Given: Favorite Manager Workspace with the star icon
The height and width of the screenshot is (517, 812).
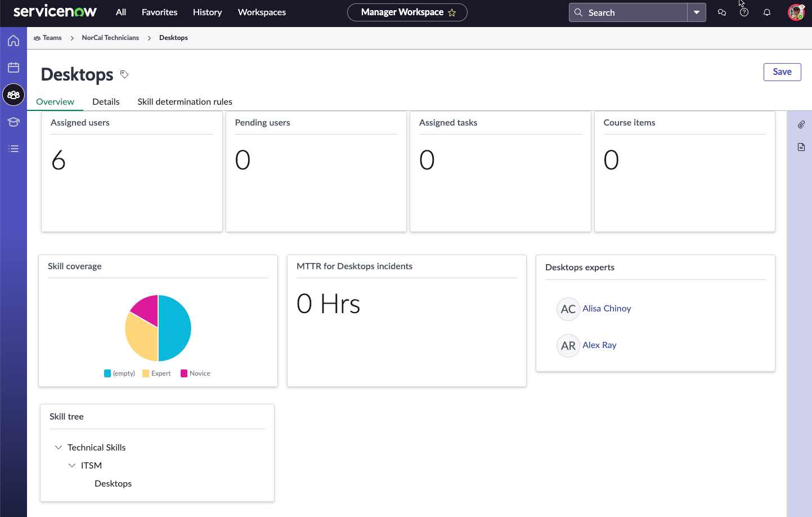Looking at the screenshot, I should [x=452, y=12].
